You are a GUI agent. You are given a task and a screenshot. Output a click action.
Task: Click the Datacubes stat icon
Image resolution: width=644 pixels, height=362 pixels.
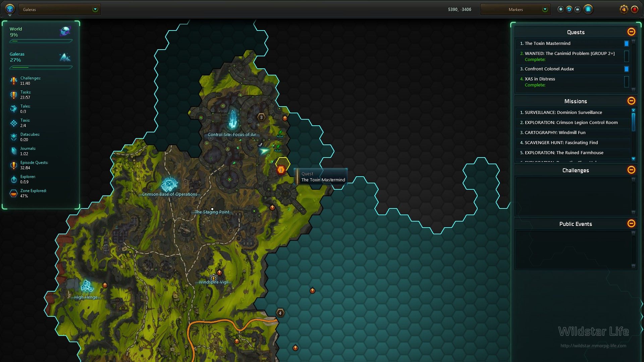point(13,137)
